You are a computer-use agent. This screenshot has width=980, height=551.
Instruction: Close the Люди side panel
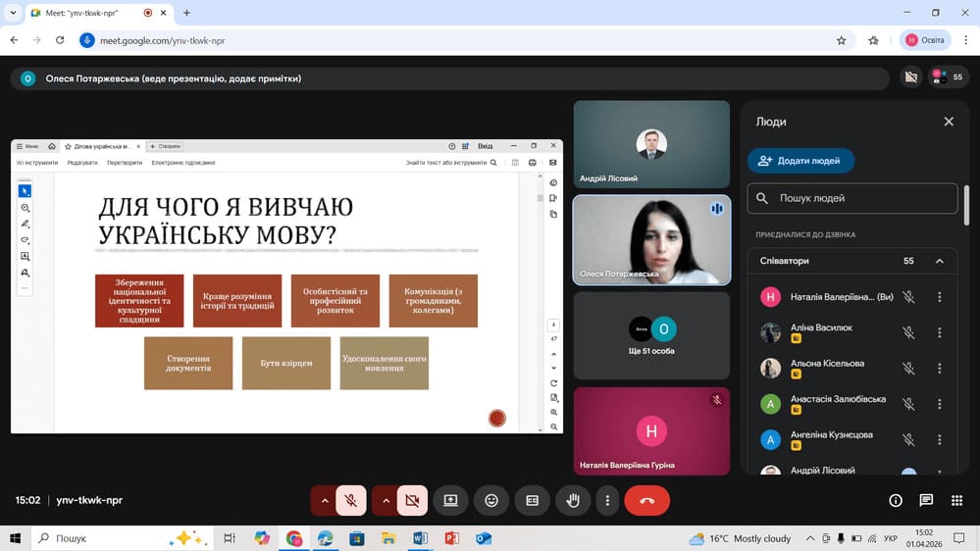pos(949,122)
